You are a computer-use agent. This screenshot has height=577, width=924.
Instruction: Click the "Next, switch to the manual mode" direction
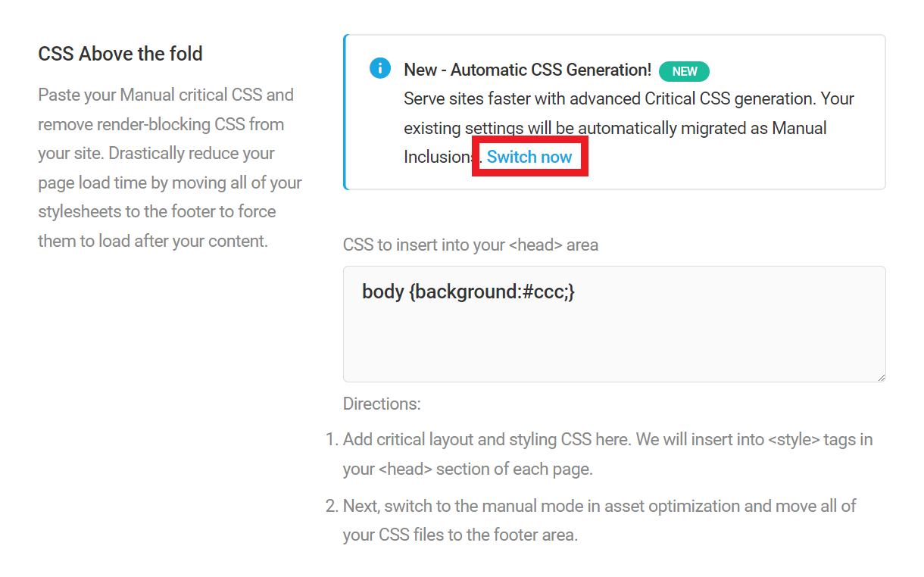(x=599, y=506)
